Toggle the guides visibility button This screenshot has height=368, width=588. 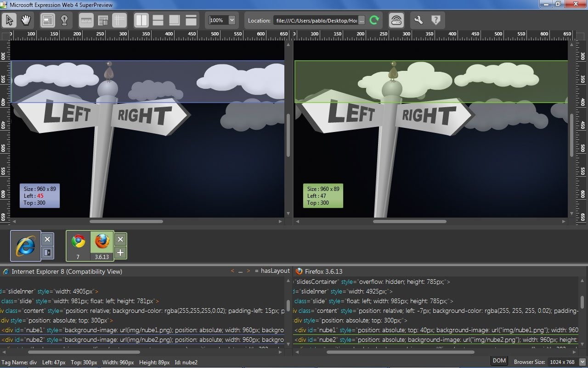coord(119,20)
